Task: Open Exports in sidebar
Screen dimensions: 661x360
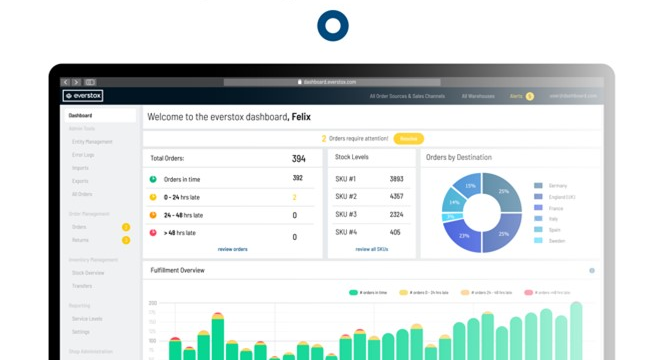Action: coord(80,181)
